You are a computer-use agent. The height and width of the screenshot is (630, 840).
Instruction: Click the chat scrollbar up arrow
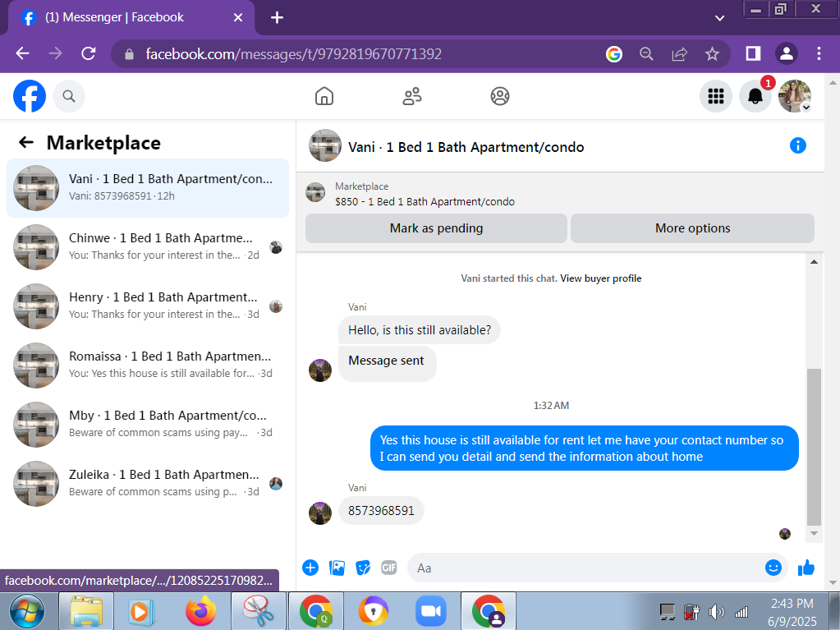tap(814, 262)
